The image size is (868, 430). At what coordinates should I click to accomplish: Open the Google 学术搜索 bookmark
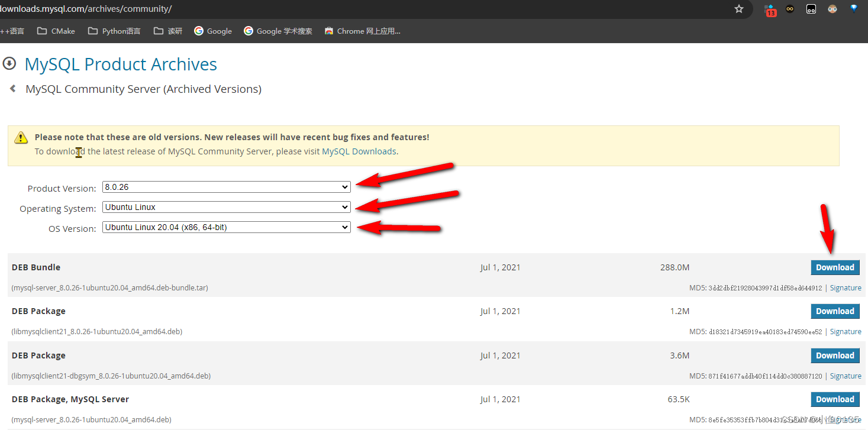pos(278,31)
